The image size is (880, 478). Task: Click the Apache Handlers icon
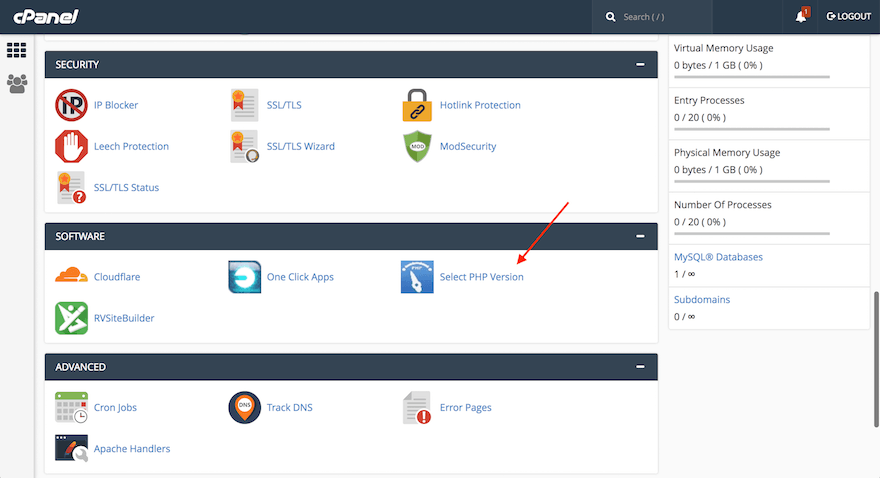(x=71, y=448)
